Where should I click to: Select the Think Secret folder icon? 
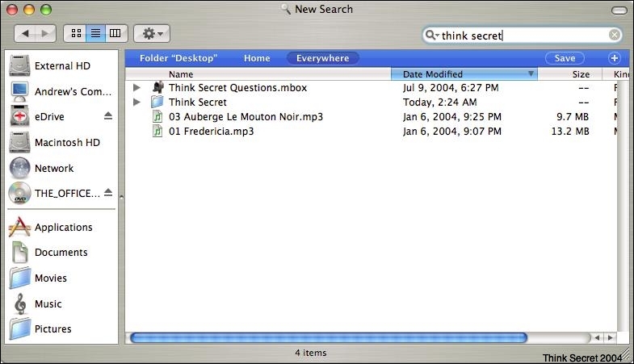[157, 102]
